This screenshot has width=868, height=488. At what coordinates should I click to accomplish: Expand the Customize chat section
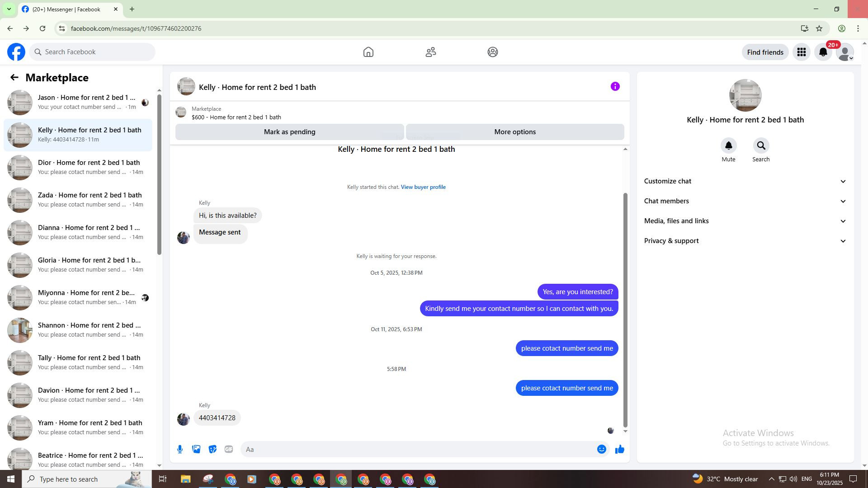(745, 181)
